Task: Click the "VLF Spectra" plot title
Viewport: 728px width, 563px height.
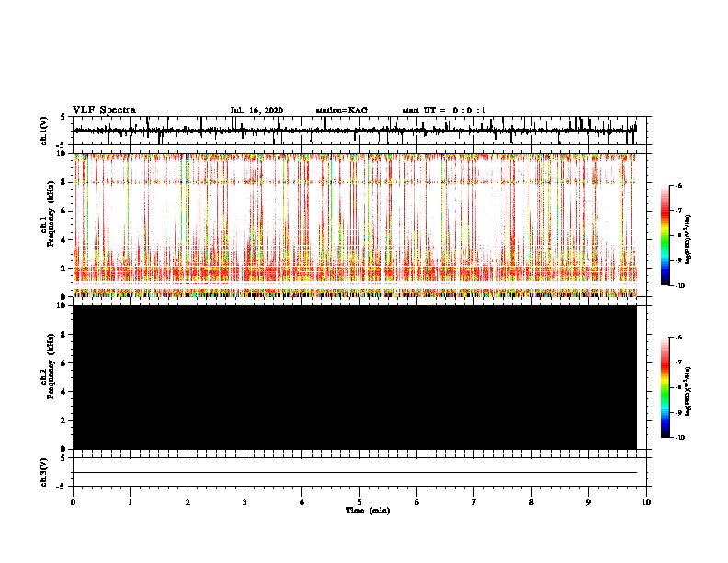Action: tap(104, 110)
